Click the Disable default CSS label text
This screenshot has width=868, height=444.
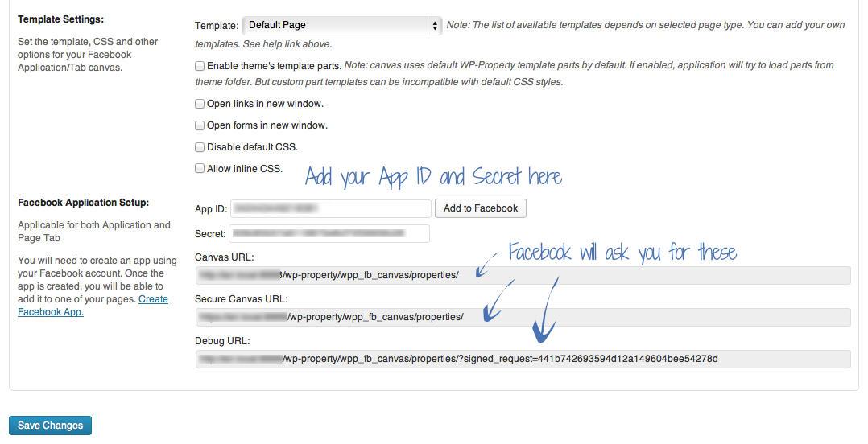(253, 147)
